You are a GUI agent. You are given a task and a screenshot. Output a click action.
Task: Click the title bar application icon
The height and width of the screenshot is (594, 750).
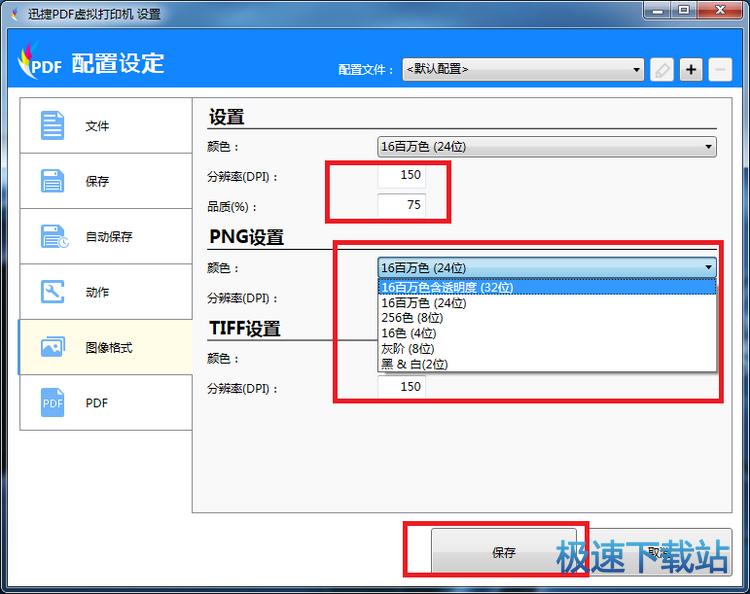(x=16, y=14)
